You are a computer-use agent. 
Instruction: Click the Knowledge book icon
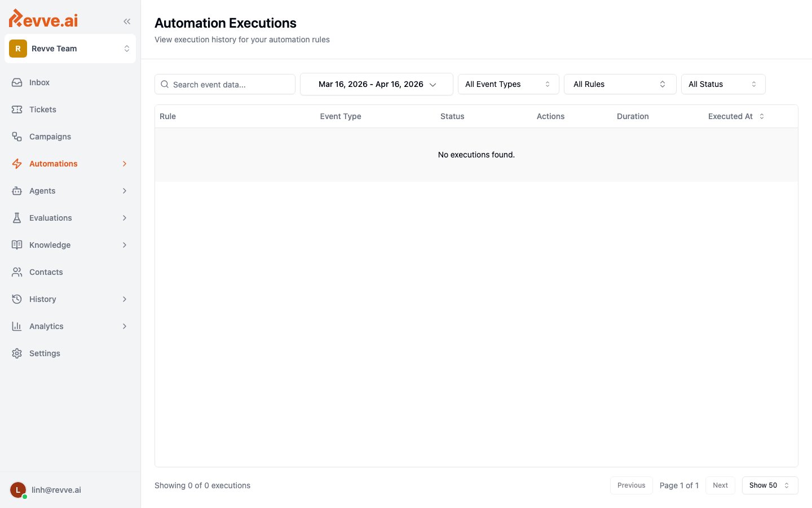[x=17, y=245]
